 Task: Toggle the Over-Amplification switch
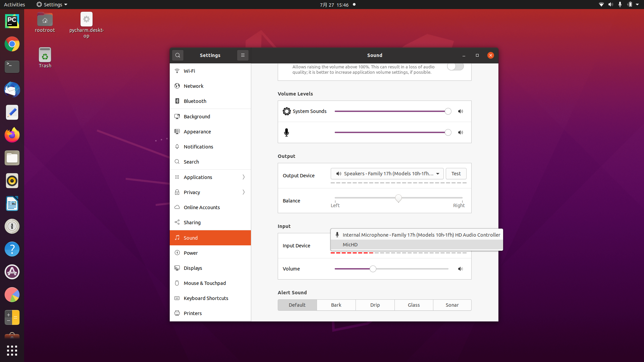(455, 66)
